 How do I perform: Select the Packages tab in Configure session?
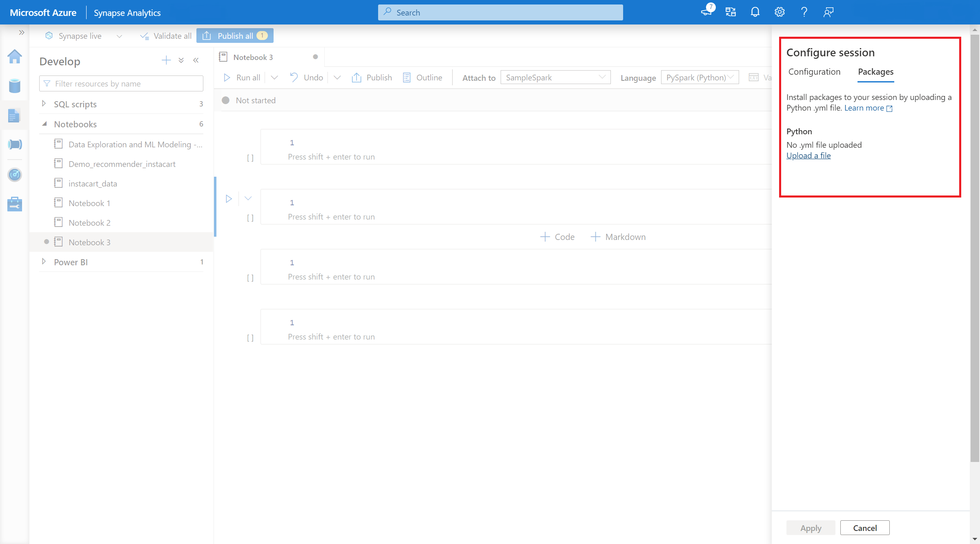[x=875, y=72]
